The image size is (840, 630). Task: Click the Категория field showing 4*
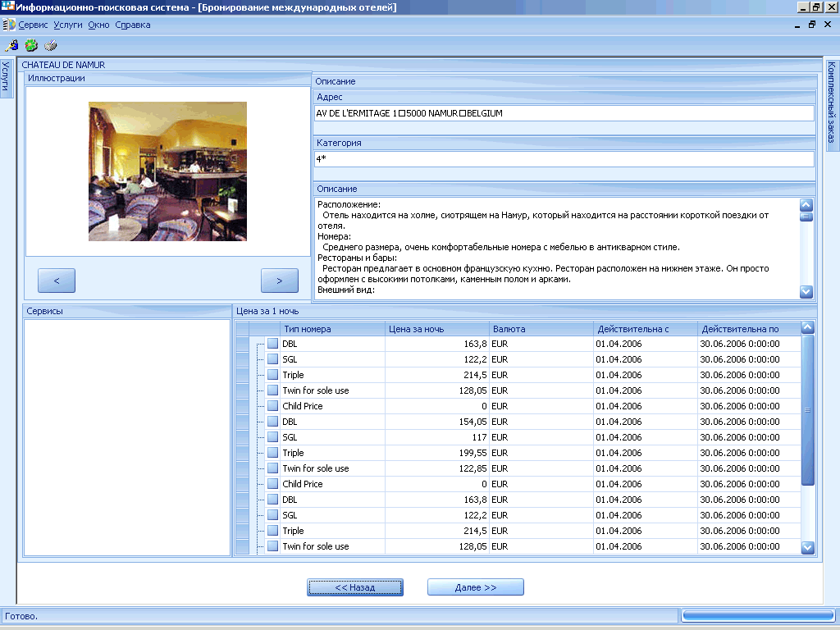click(564, 158)
